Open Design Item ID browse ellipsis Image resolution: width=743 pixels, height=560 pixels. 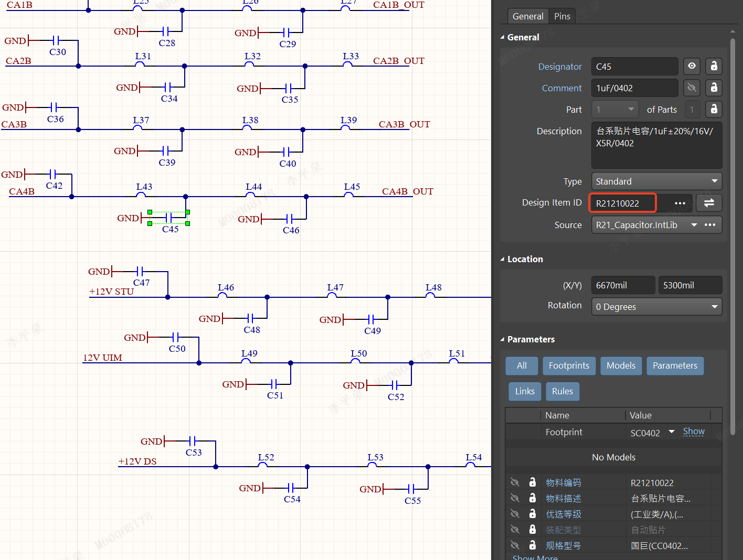point(680,203)
